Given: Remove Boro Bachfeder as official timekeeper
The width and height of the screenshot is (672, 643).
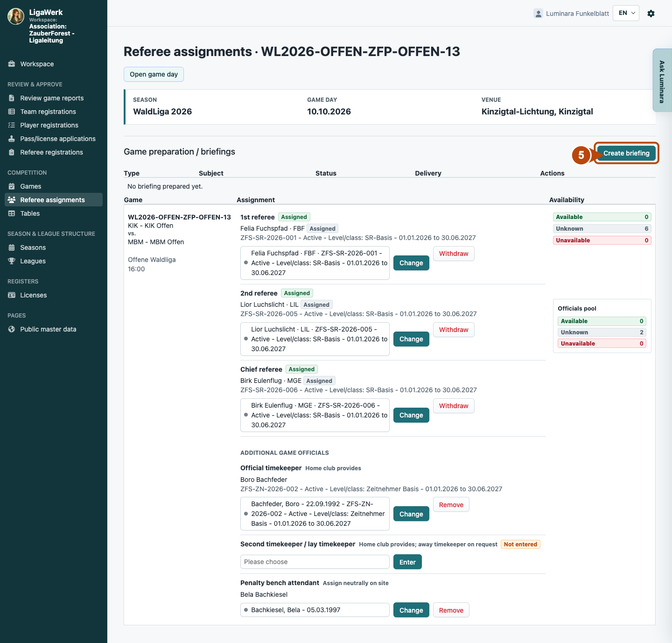Looking at the screenshot, I should pos(451,505).
